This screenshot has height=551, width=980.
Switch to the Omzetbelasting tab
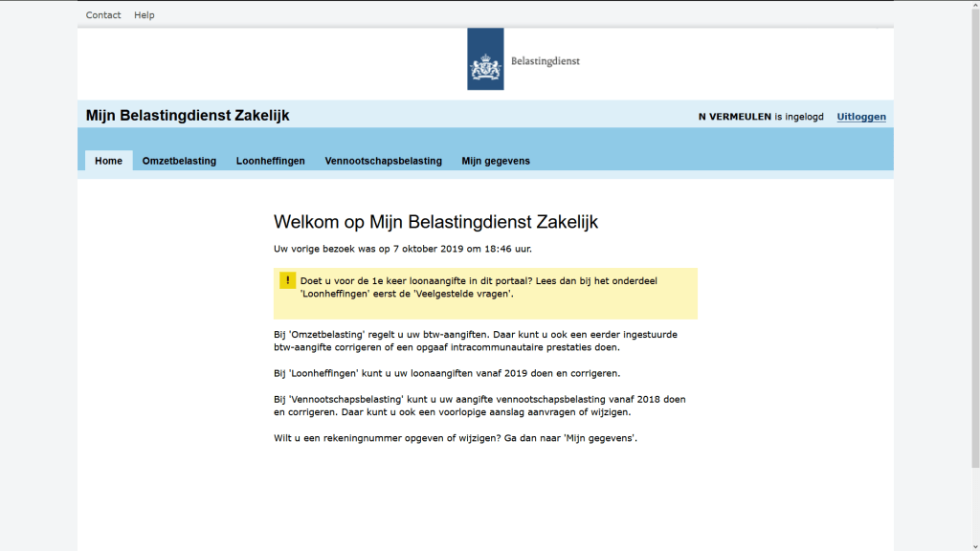(179, 161)
